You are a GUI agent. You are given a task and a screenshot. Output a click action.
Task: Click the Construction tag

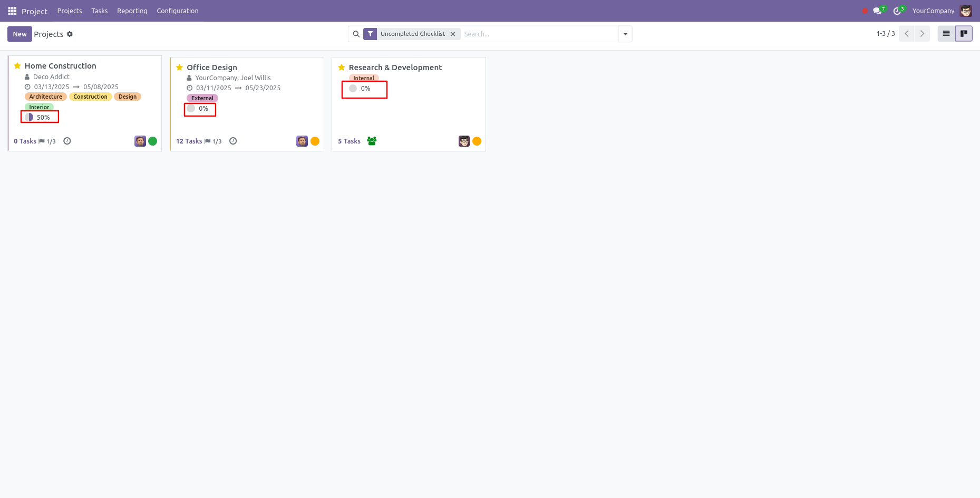tap(90, 97)
